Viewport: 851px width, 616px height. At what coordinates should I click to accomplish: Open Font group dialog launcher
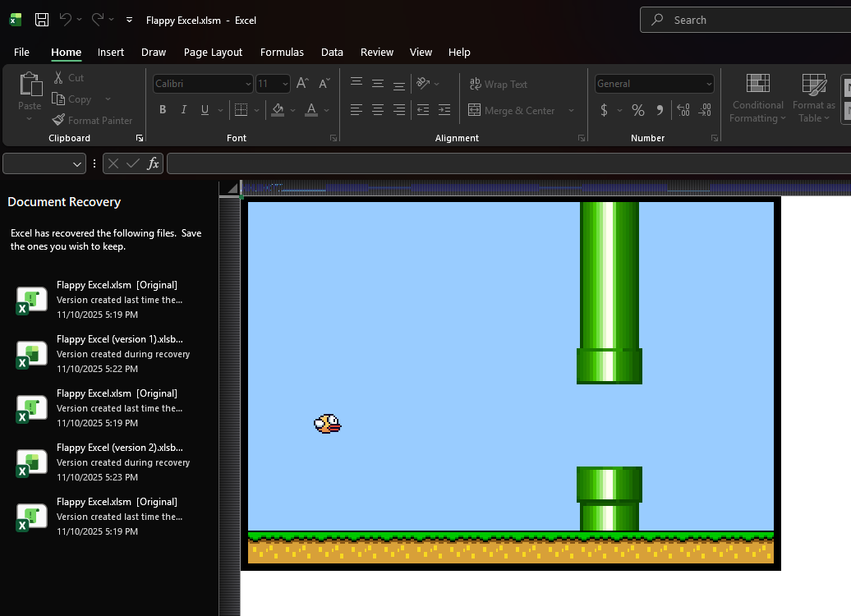333,139
